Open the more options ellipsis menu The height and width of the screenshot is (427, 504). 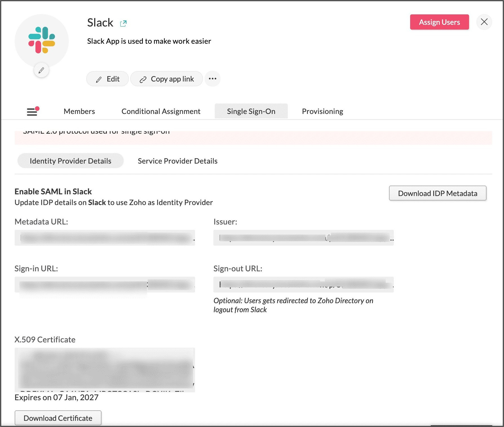213,79
